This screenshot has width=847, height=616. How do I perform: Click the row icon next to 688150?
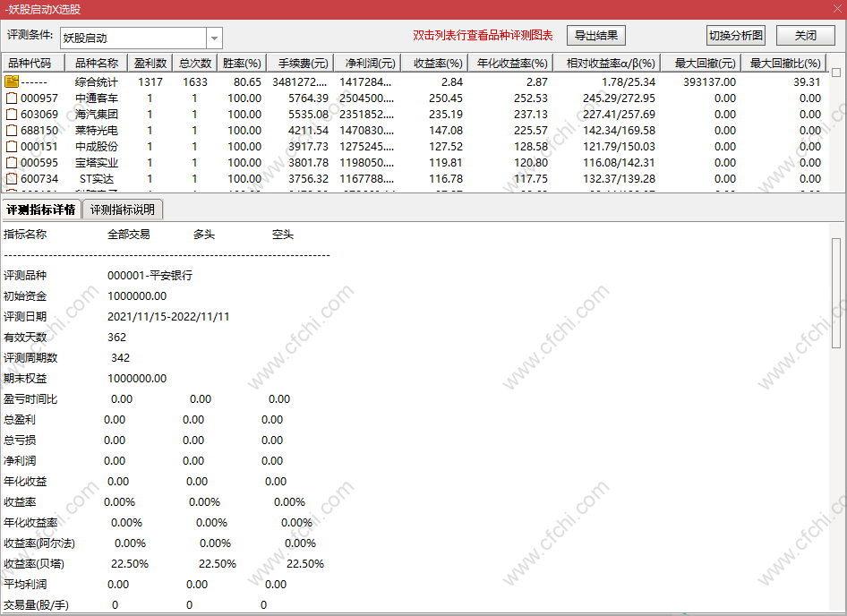[12, 130]
